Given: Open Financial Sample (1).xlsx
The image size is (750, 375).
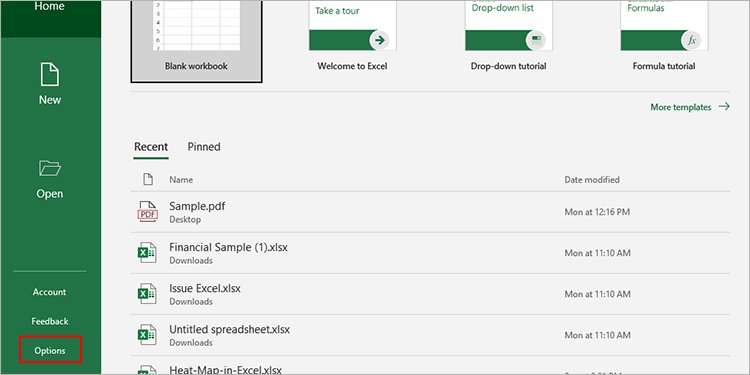Looking at the screenshot, I should click(430, 253).
